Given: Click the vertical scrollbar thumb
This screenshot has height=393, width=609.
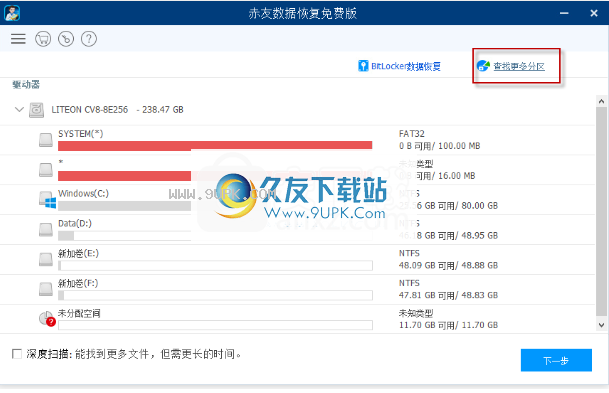Looking at the screenshot, I should (601, 212).
